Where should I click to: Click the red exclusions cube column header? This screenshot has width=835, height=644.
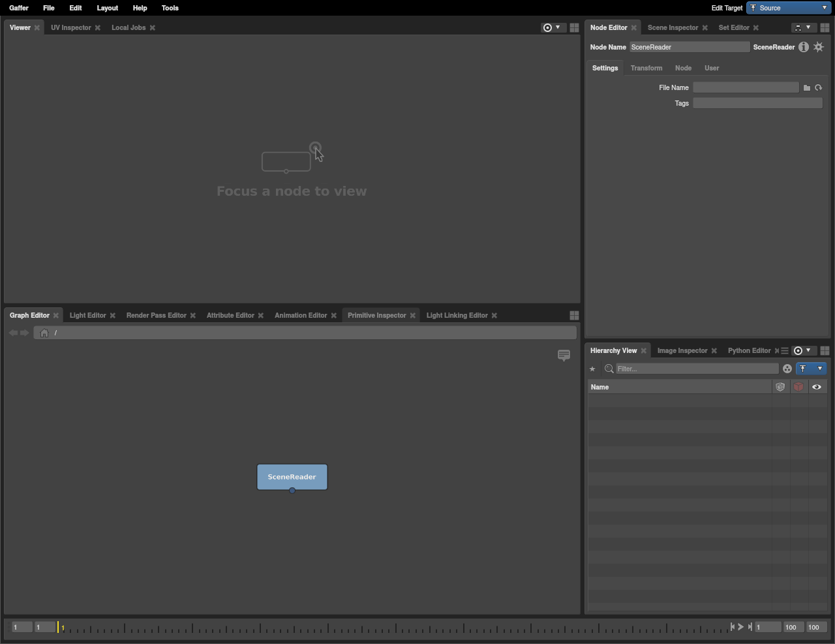pos(798,387)
